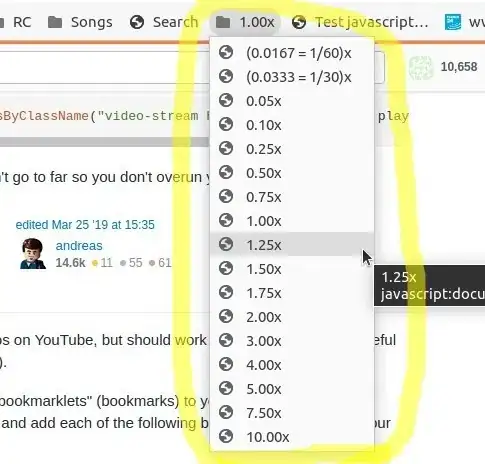The width and height of the screenshot is (485, 464).
Task: Choose the 7.50x speed bookmarklet
Action: click(292, 413)
